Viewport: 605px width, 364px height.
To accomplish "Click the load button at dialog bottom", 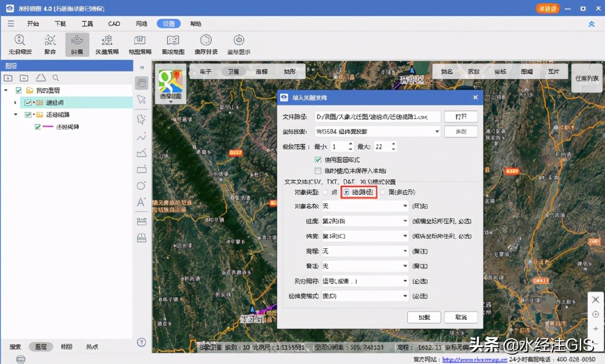I will coord(424,318).
